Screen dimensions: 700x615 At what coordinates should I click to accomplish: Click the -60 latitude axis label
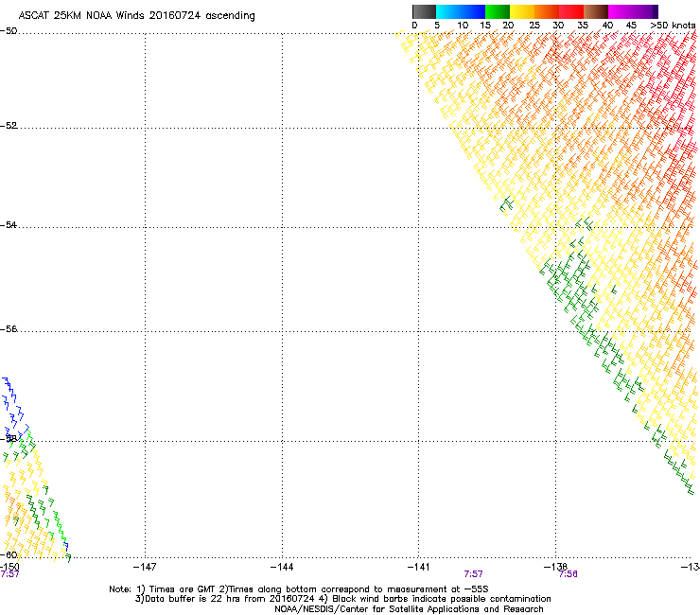(x=9, y=554)
